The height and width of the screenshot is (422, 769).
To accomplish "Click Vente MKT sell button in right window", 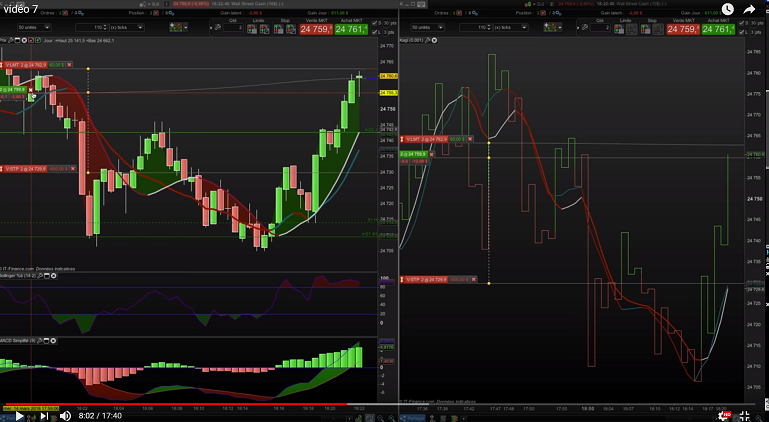I will tap(683, 29).
